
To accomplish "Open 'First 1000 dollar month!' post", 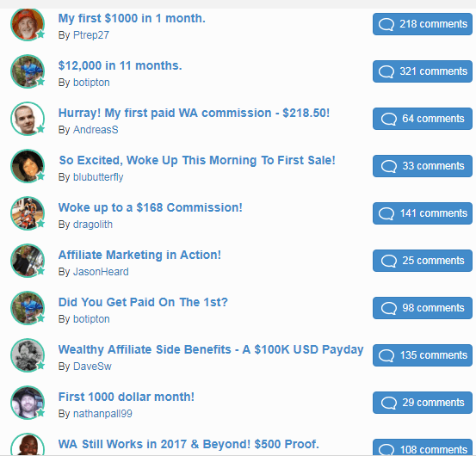I will point(127,397).
